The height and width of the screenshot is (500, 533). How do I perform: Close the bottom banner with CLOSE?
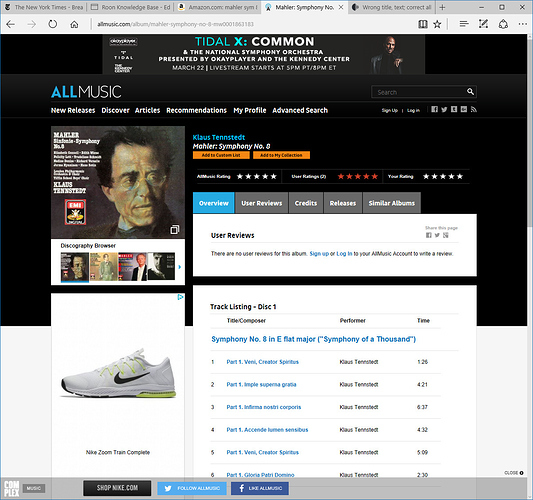point(514,473)
